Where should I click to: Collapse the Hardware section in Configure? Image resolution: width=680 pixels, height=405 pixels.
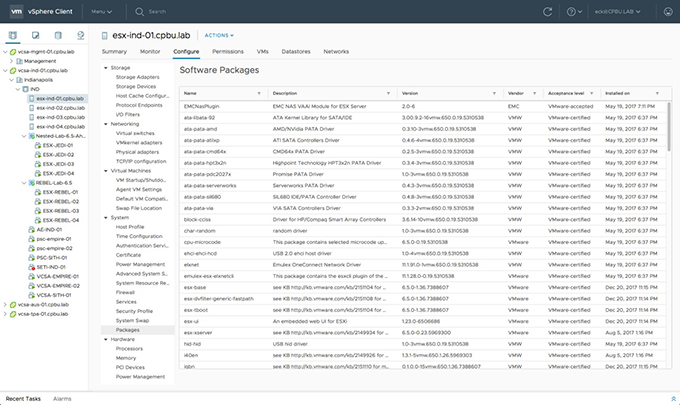tap(105, 340)
